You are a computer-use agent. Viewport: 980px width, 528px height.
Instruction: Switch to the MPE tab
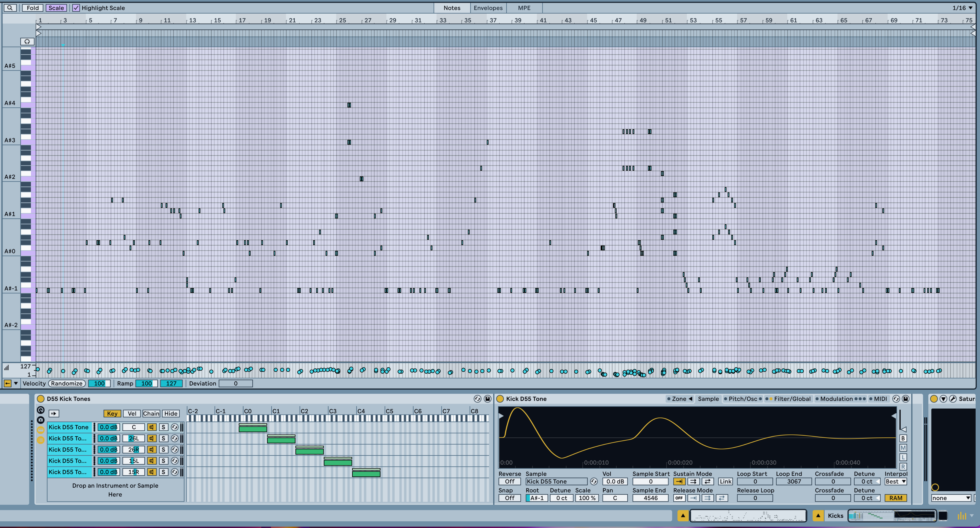pos(524,8)
